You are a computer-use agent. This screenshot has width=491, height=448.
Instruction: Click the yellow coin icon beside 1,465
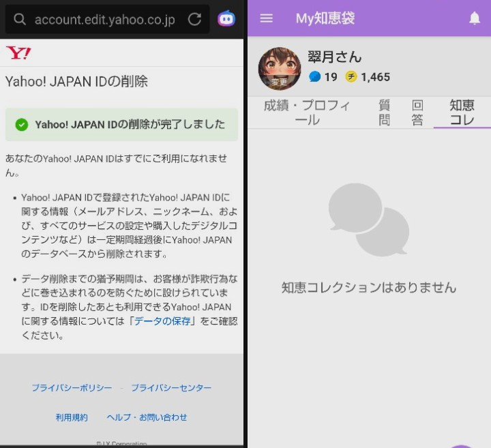tap(351, 76)
